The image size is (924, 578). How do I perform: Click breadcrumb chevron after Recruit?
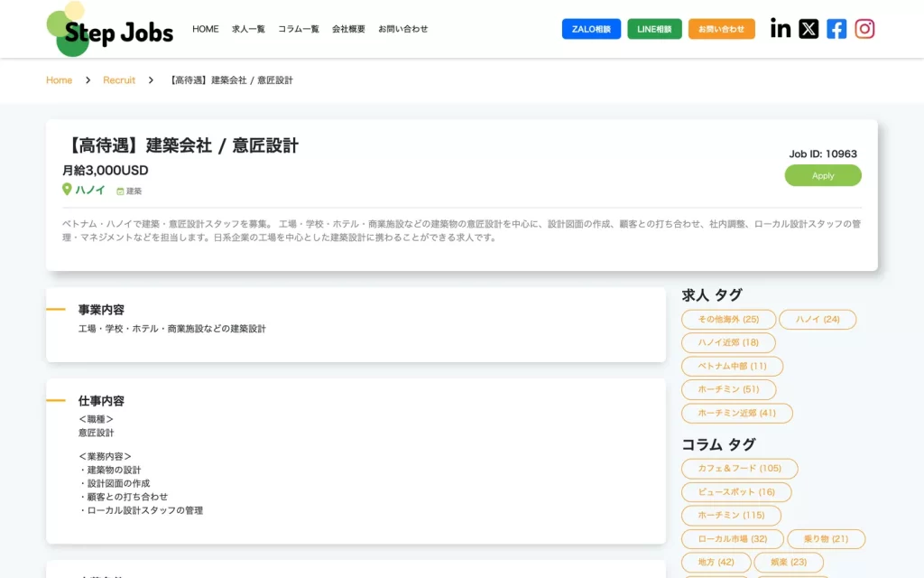coord(151,80)
